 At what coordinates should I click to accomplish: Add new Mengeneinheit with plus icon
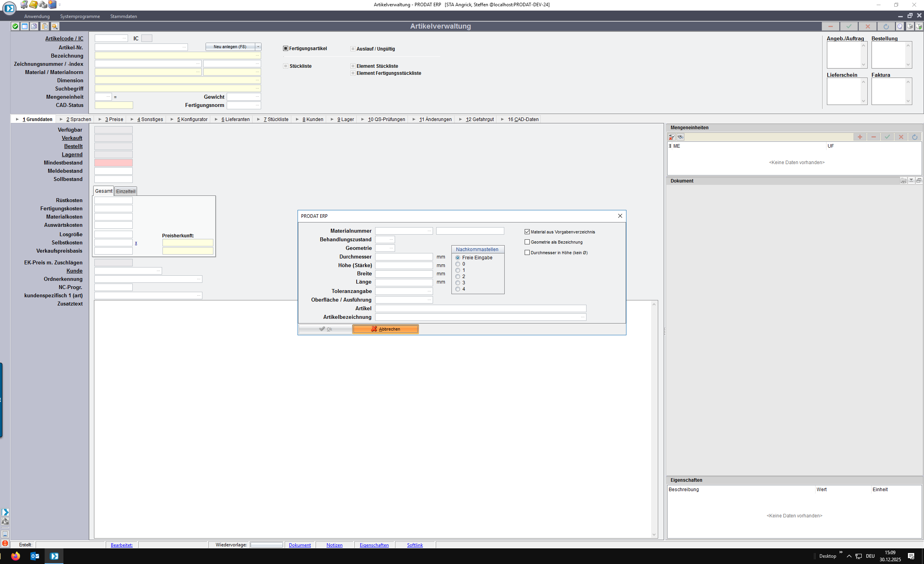tap(860, 137)
